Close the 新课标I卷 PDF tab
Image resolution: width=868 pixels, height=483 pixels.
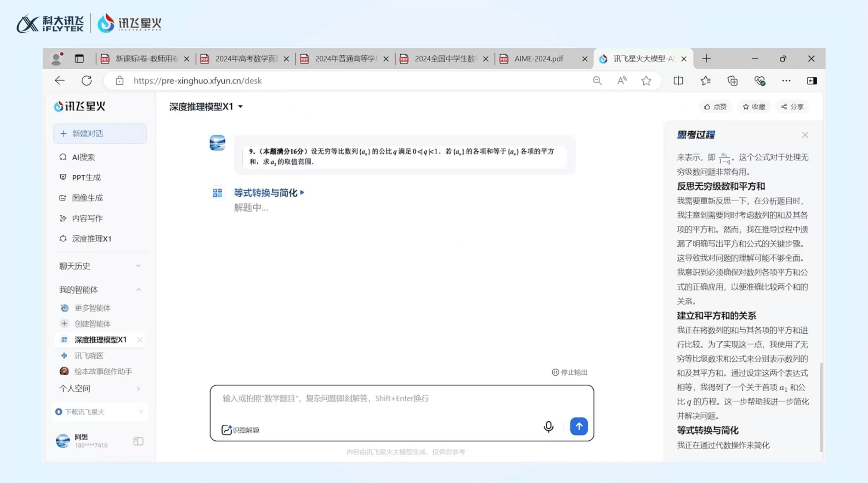click(x=187, y=59)
